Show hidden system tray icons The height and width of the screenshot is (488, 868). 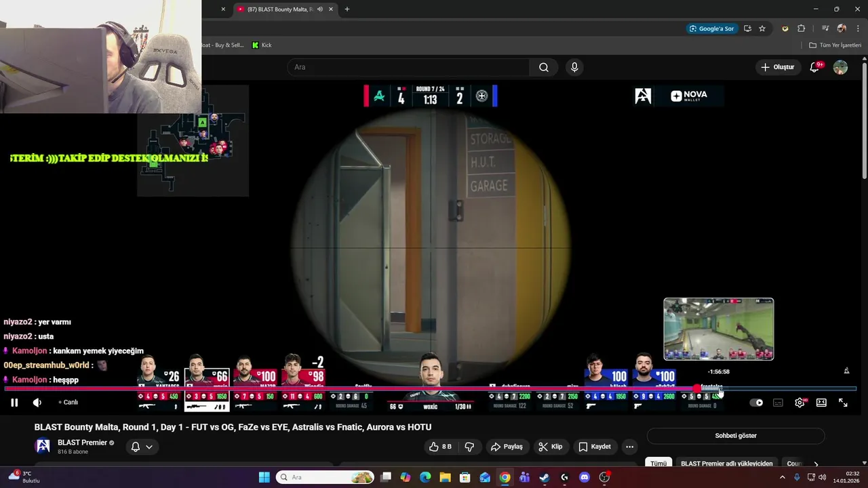click(783, 477)
